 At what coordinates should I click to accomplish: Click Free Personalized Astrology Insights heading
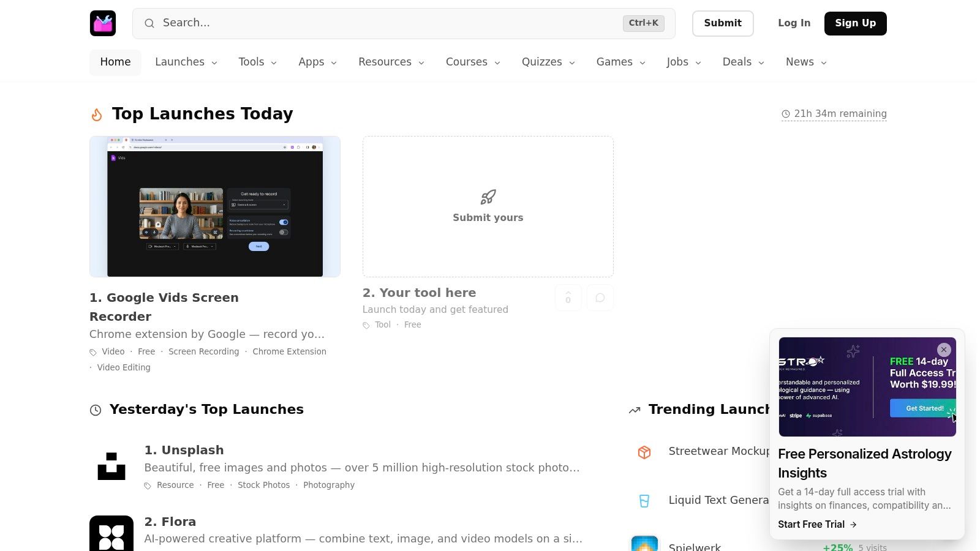865,463
